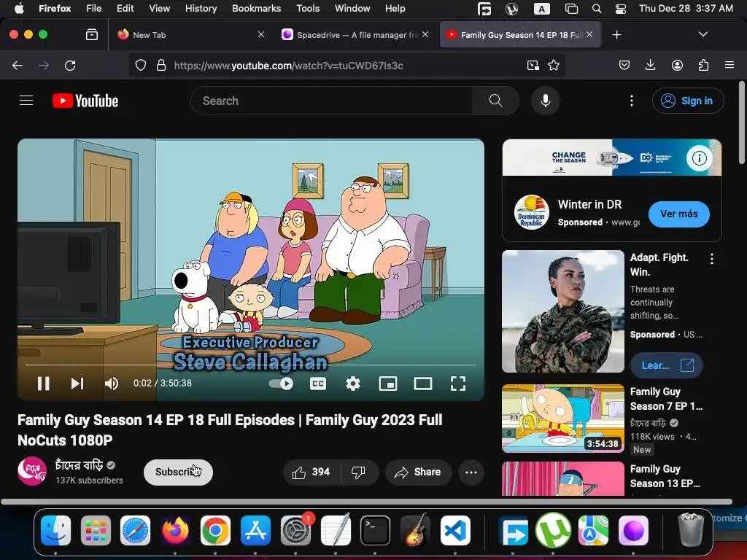
Task: Save to Pocket icon
Action: tap(624, 65)
